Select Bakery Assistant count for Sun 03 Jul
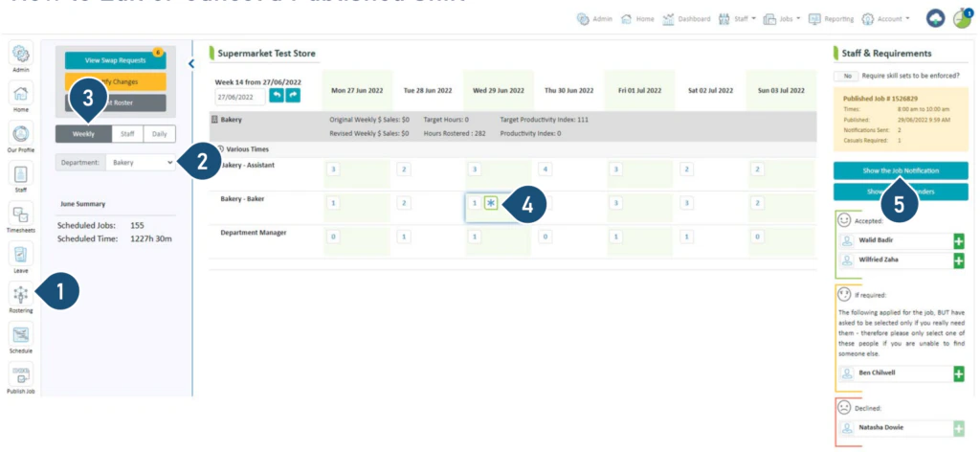The image size is (980, 452). [757, 169]
